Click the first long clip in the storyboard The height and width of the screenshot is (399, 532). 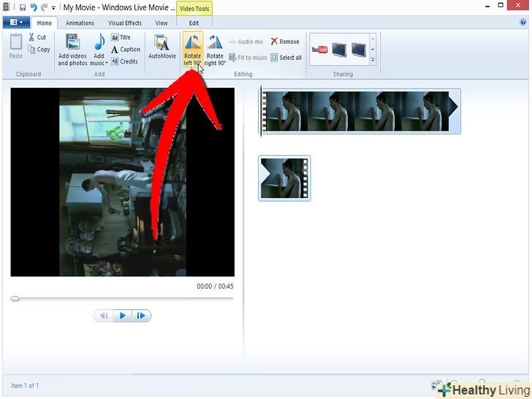click(x=361, y=111)
